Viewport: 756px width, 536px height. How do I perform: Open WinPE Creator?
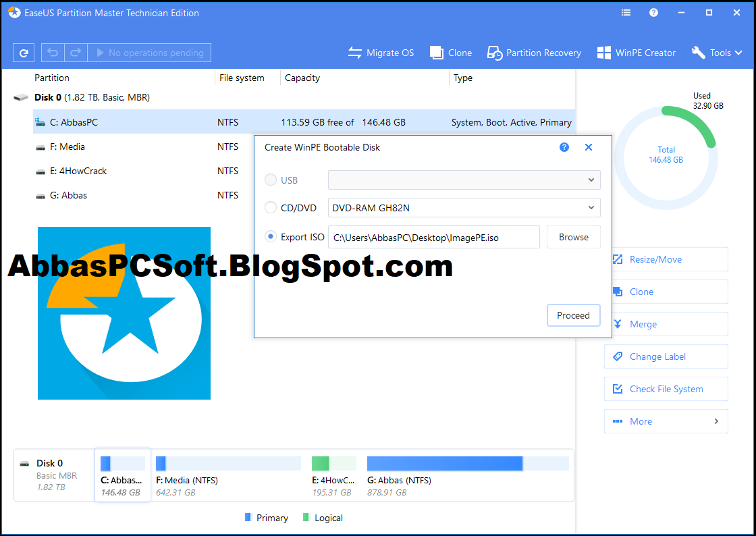click(637, 53)
